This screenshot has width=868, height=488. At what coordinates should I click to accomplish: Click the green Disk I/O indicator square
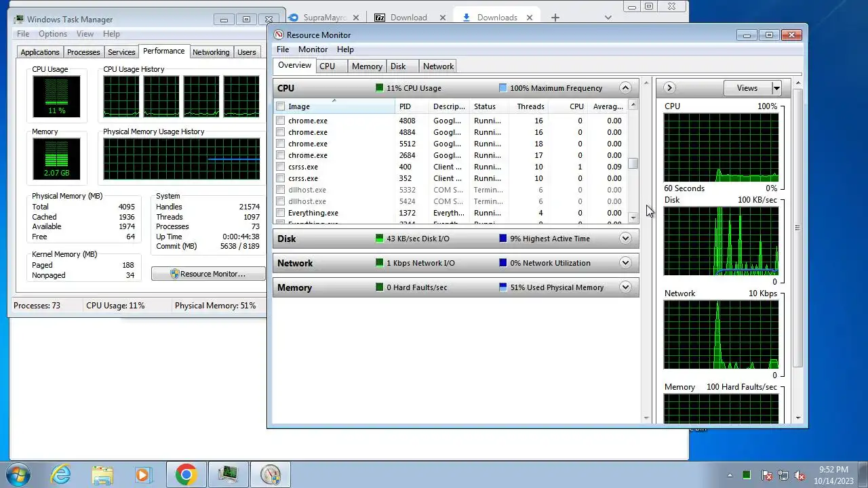click(x=379, y=239)
